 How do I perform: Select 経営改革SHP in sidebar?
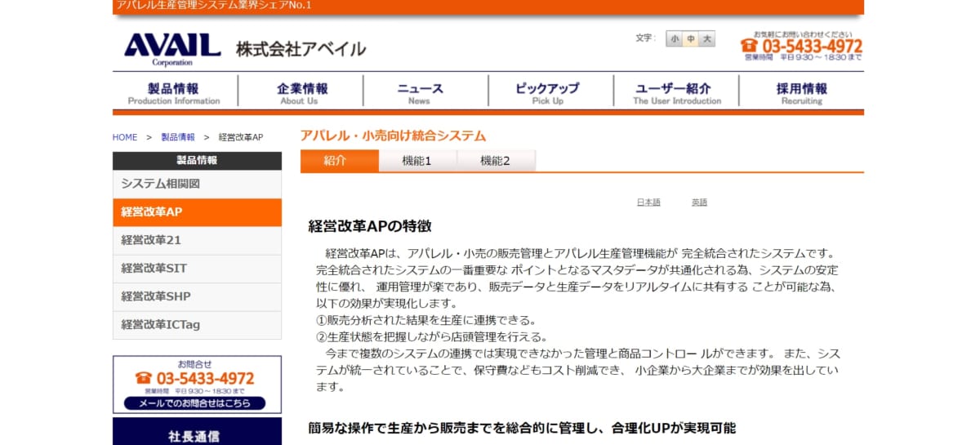(x=197, y=296)
